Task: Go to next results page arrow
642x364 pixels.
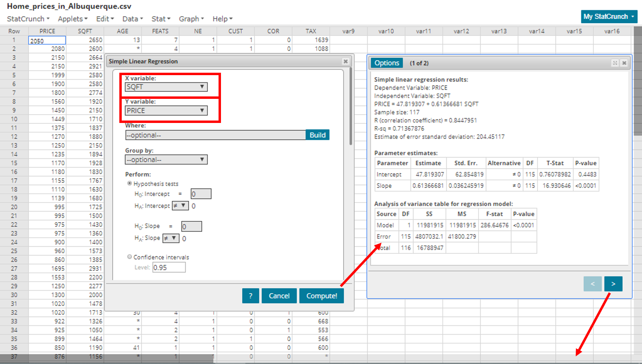Action: (x=613, y=284)
